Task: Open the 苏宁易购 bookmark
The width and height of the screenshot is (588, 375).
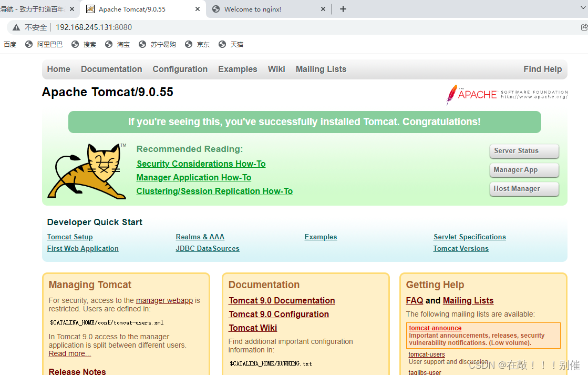Action: [x=157, y=44]
